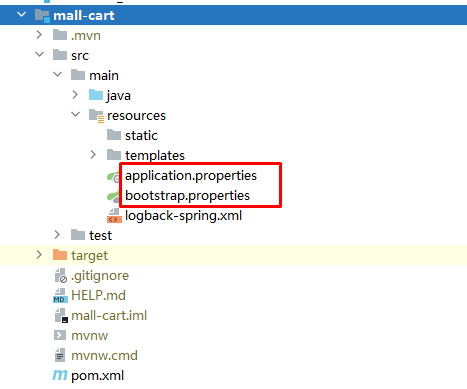Click the mall-cart.iml file icon
The image size is (467, 389).
[61, 316]
